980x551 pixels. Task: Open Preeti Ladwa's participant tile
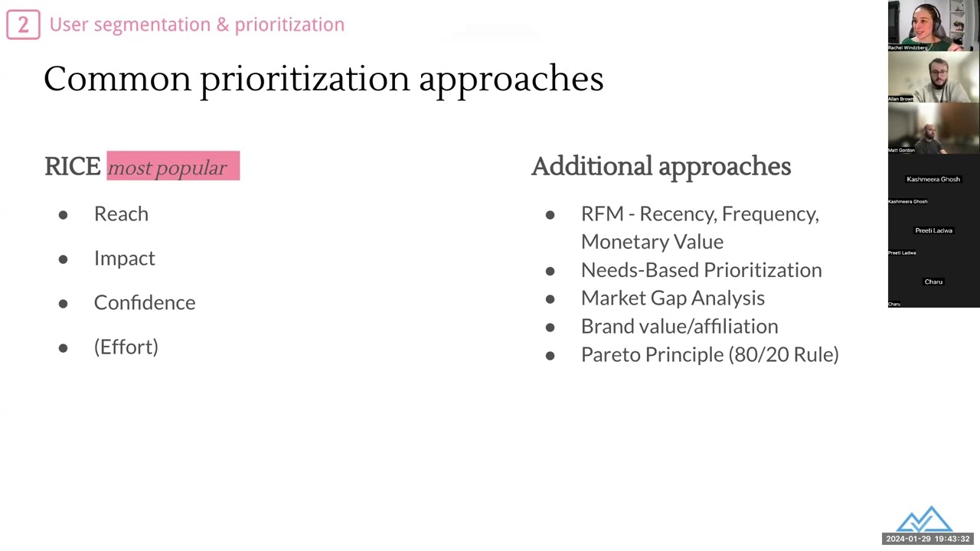pos(933,230)
